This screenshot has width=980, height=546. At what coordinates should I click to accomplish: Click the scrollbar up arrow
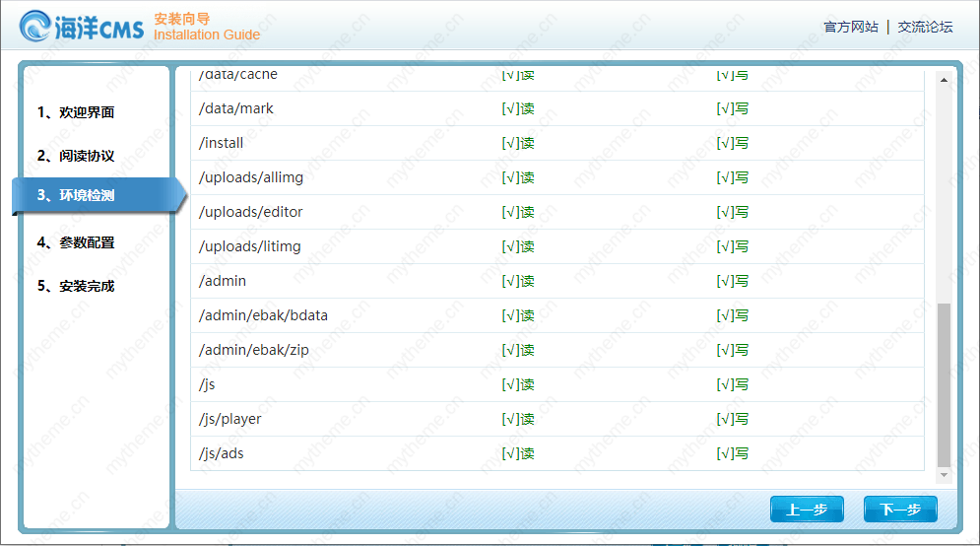pyautogui.click(x=944, y=80)
